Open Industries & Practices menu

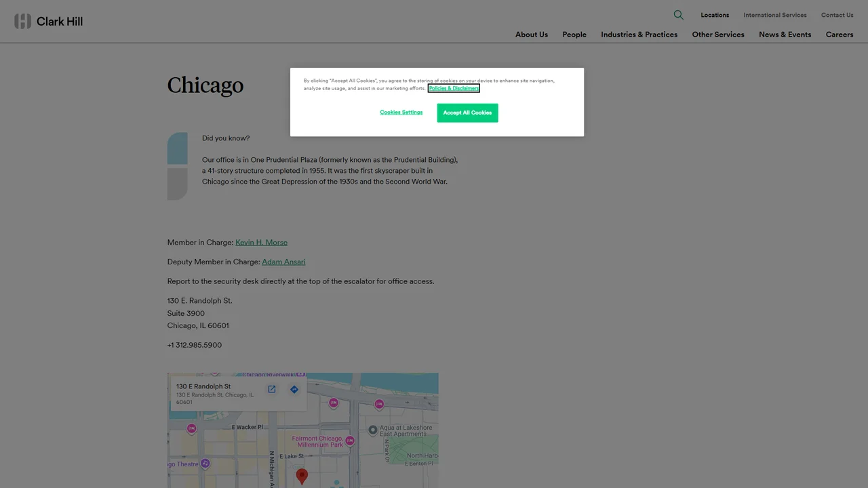(x=639, y=35)
